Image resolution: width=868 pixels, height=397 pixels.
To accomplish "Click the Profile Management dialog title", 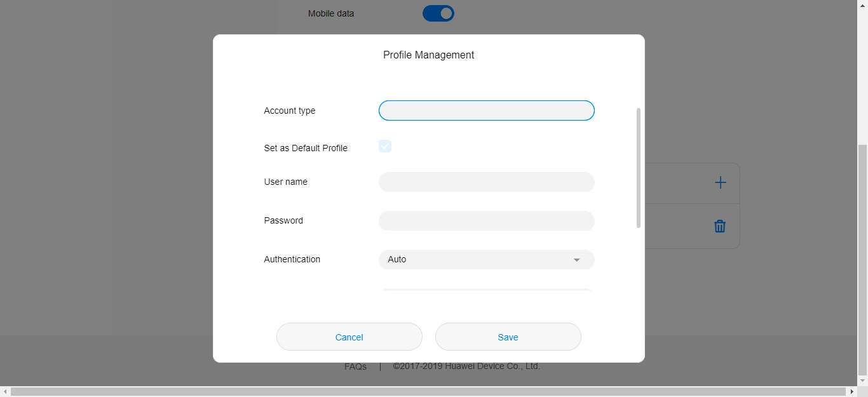I will [428, 55].
